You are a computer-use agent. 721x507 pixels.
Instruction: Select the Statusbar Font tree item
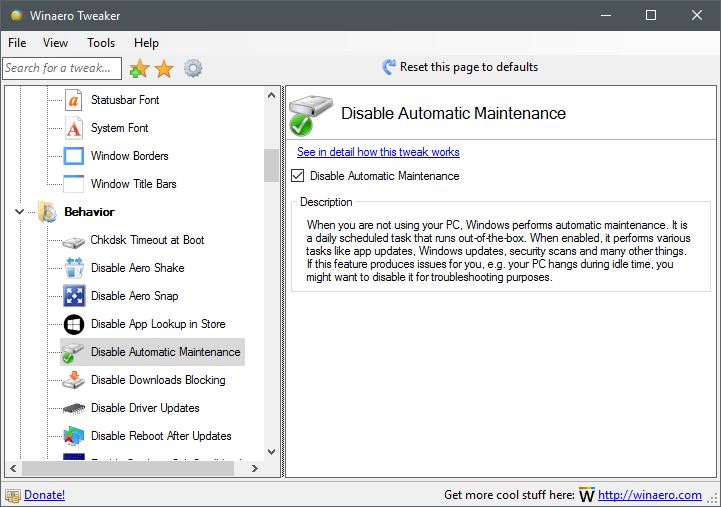125,100
